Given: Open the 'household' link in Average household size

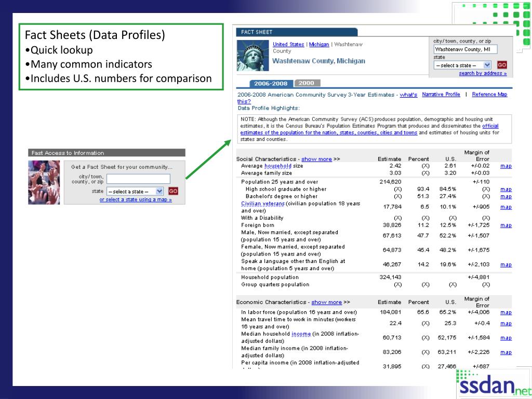Looking at the screenshot, I should [x=278, y=166].
